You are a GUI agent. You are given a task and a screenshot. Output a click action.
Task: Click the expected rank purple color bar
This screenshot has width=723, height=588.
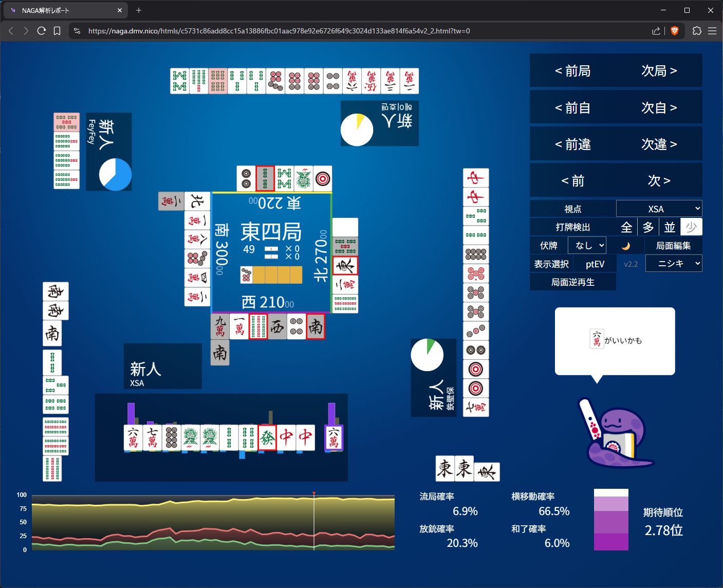pyautogui.click(x=611, y=520)
